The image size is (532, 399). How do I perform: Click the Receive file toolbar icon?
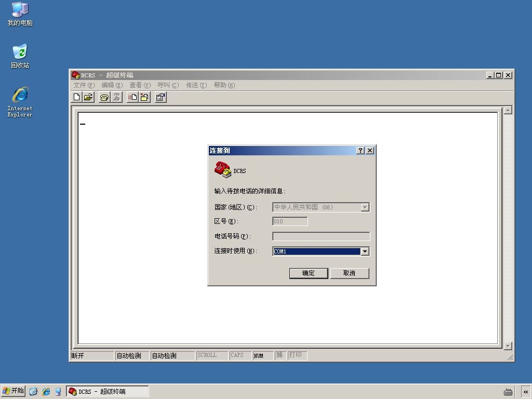coord(144,97)
